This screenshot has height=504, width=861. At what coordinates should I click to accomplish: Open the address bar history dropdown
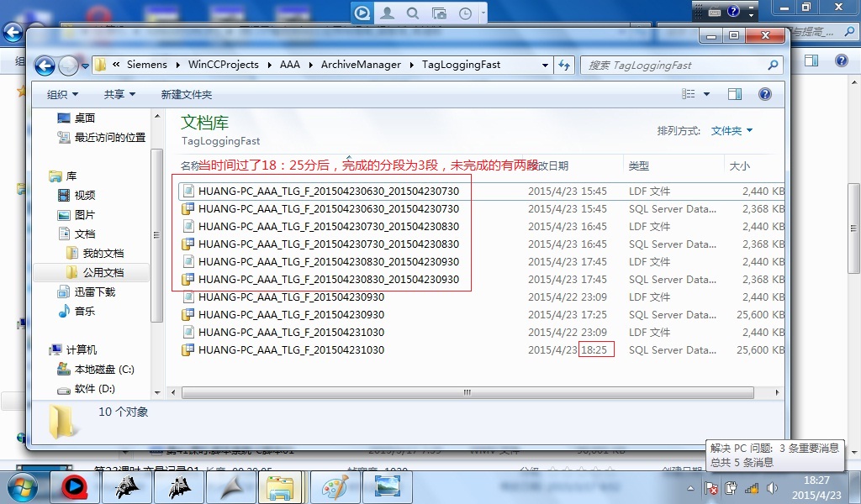(x=545, y=65)
